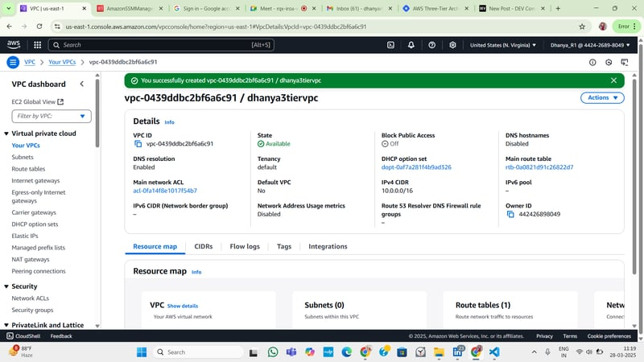Open the Chrome profile avatar
Screen dimensions: 644x362
[602, 27]
